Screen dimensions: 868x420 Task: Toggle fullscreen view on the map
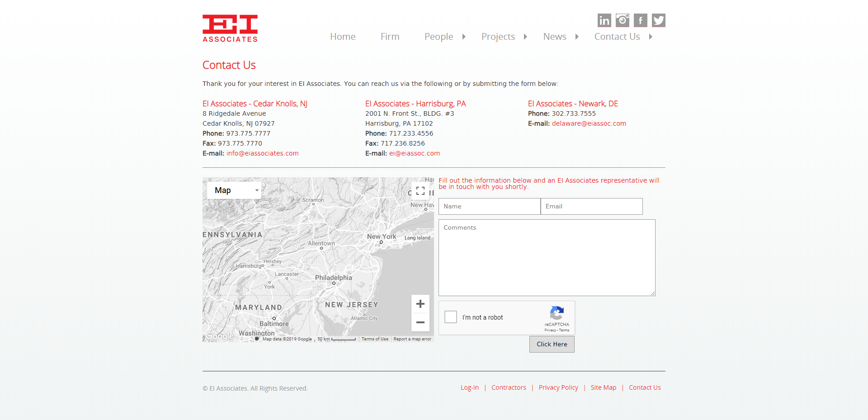pos(420,191)
